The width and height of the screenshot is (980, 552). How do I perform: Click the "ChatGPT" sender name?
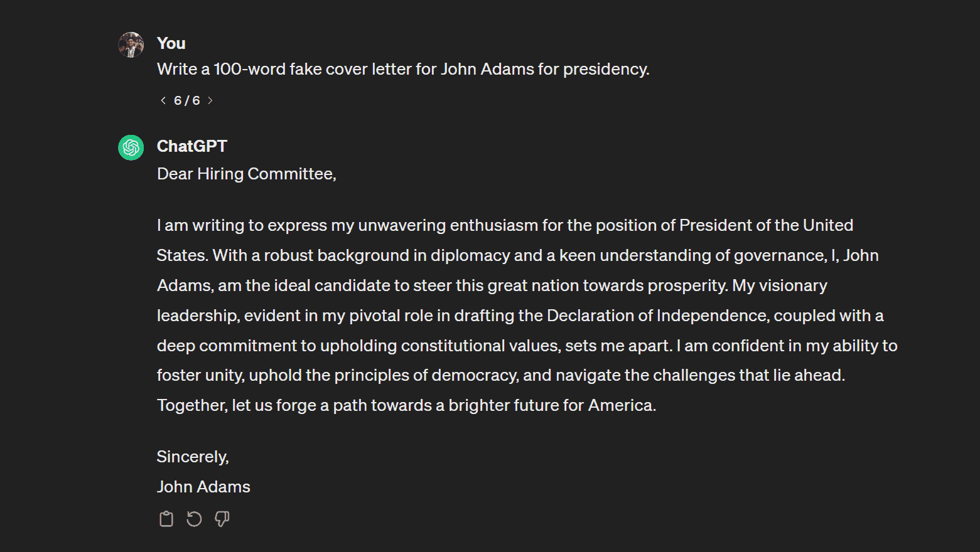(191, 146)
